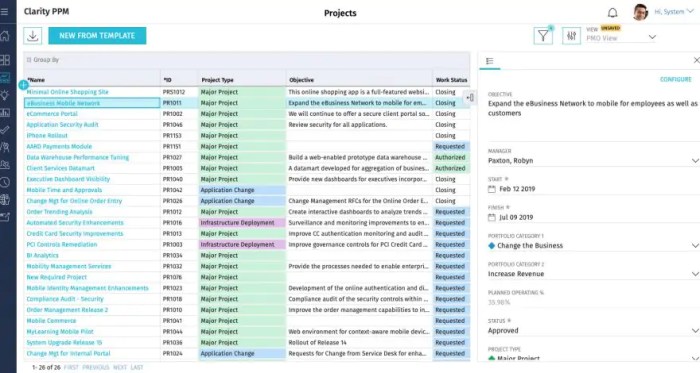Click the export download icon
The image size is (700, 373).
coord(33,36)
